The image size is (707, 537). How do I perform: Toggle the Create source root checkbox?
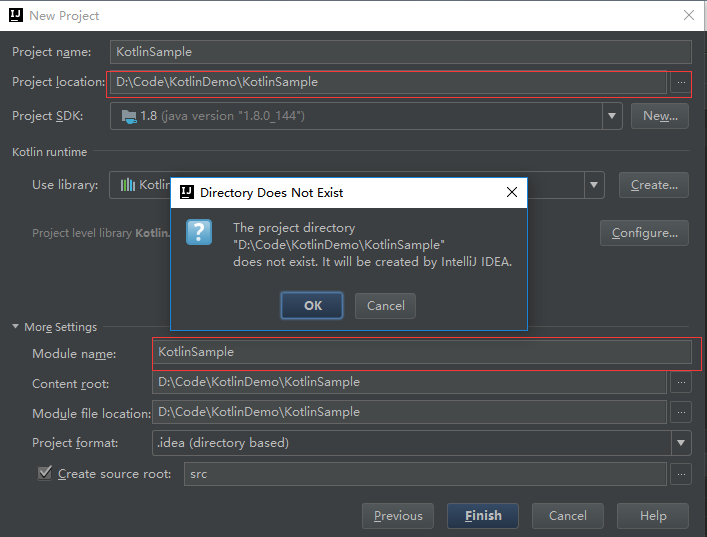(45, 473)
